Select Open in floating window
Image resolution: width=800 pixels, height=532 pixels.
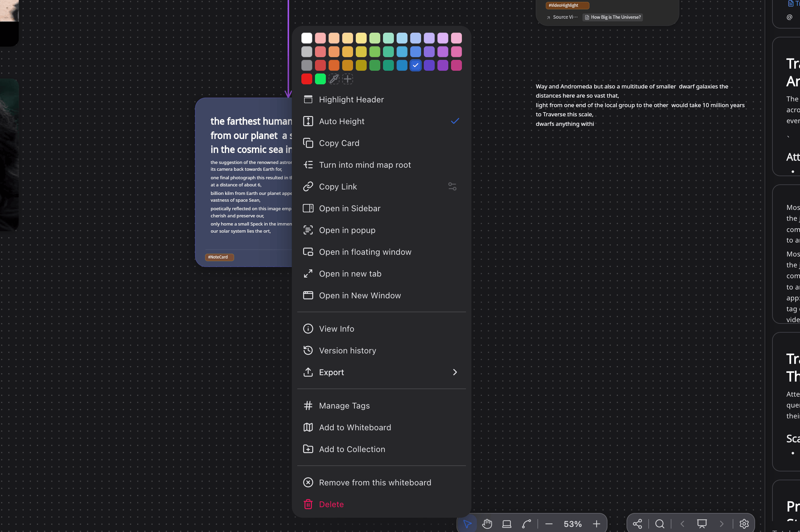382,252
